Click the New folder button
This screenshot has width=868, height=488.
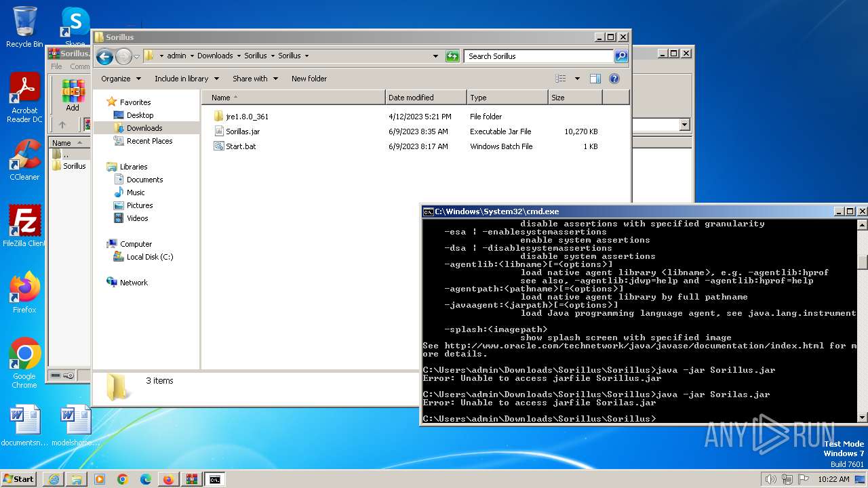309,79
